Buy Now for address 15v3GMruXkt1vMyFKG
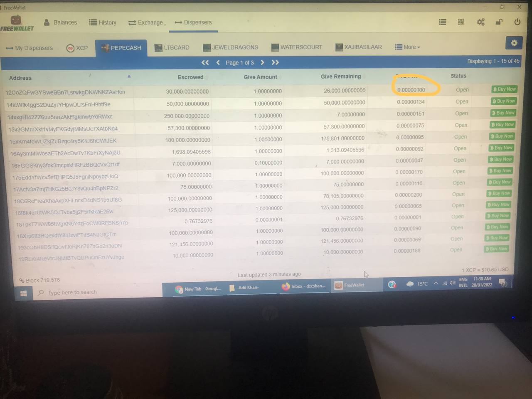 click(502, 124)
